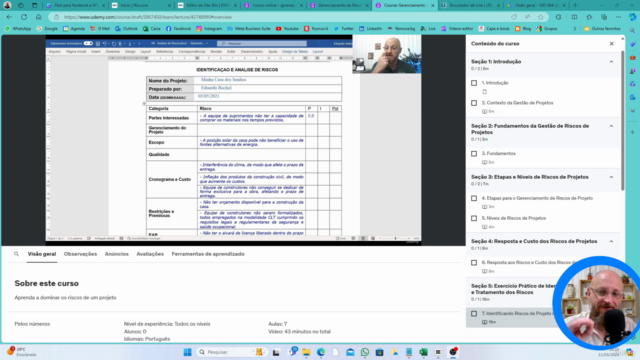The height and width of the screenshot is (360, 640).
Task: Switch to the Visão geral tab
Action: click(x=42, y=254)
